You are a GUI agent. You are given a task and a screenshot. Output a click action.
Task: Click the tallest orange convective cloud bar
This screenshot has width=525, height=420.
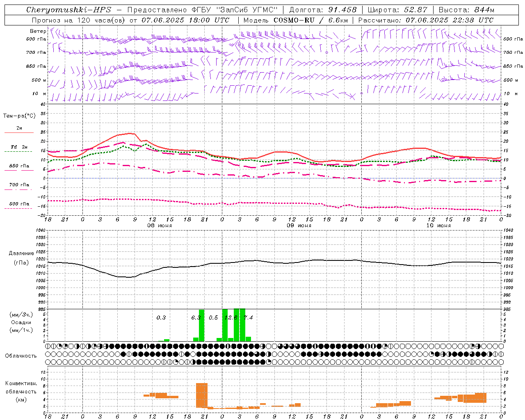202,395
